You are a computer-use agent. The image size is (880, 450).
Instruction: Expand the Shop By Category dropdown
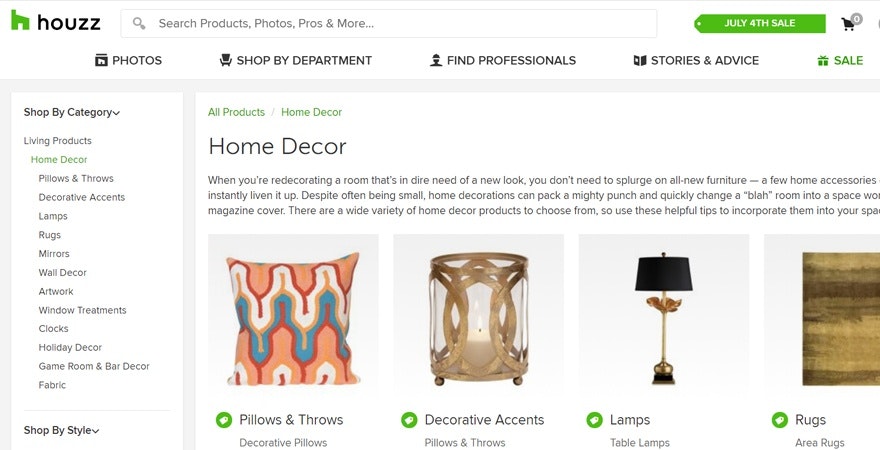coord(72,113)
